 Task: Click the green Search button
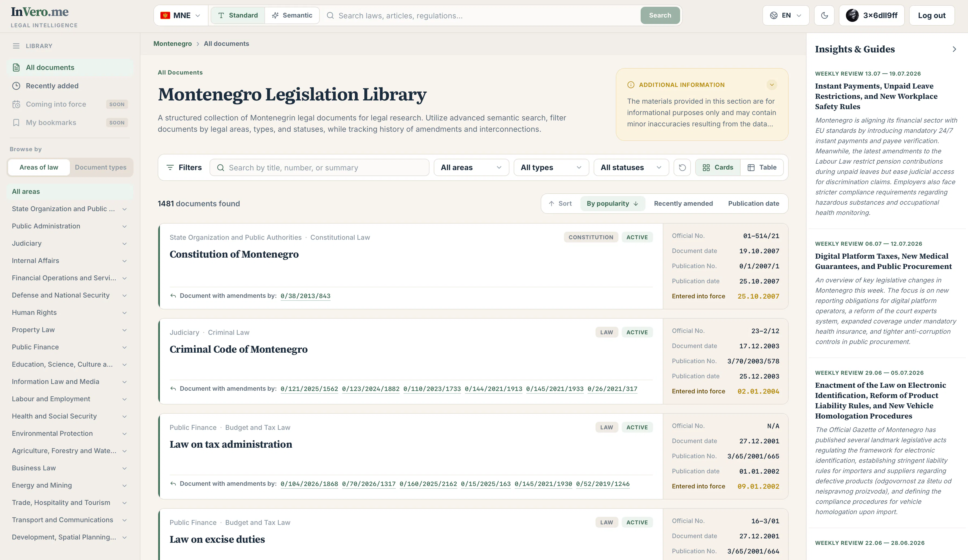point(660,15)
